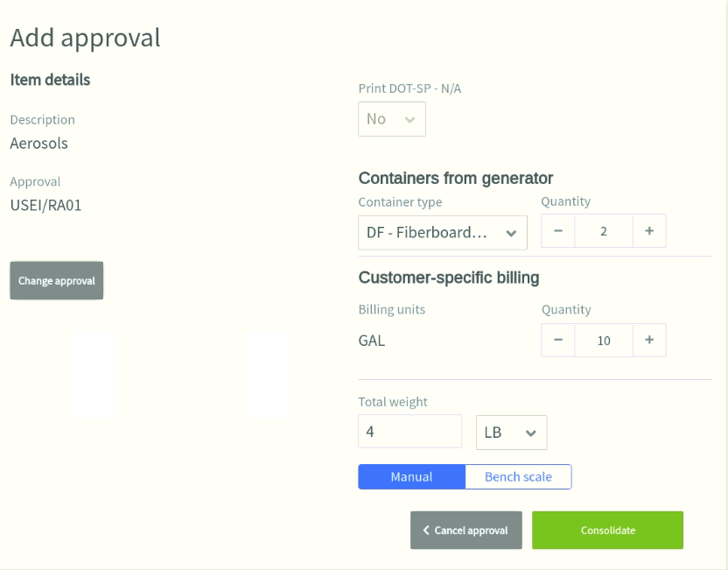Open the DF - Fiberboard container type dropdown
This screenshot has height=570, width=728.
point(443,233)
